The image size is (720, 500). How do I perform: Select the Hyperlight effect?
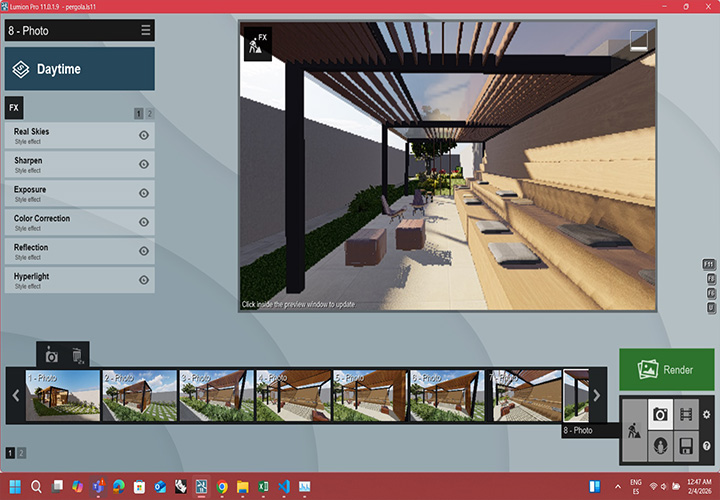[79, 280]
